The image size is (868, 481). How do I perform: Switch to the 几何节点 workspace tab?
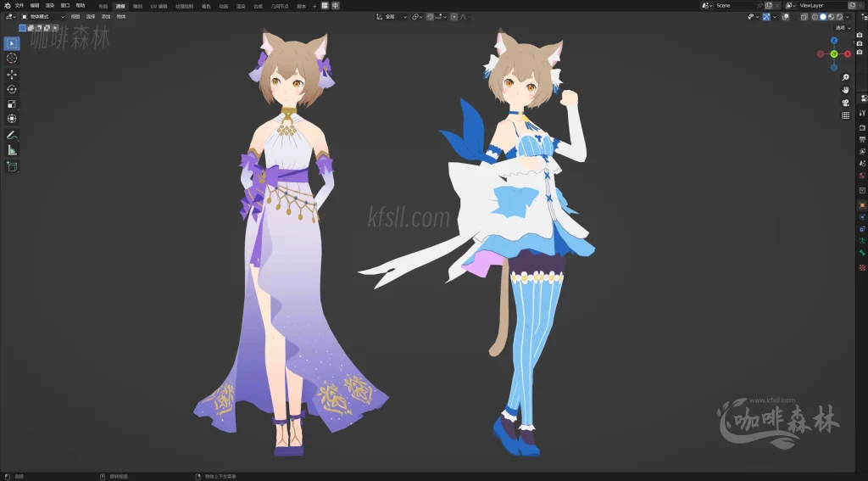coord(280,6)
